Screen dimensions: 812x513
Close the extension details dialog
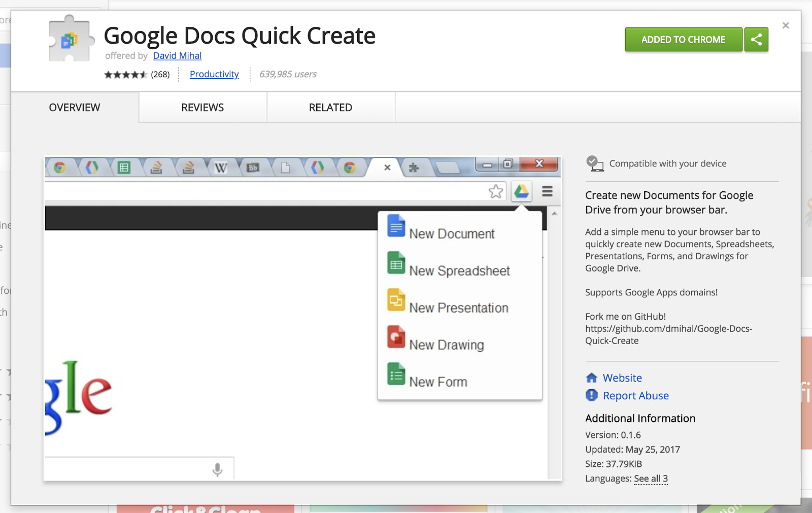[x=786, y=25]
